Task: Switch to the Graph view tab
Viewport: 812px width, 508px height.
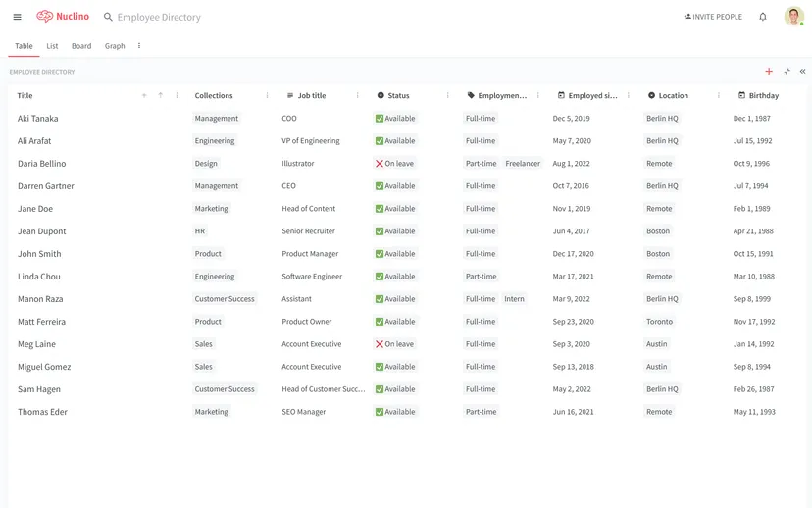Action: [115, 46]
